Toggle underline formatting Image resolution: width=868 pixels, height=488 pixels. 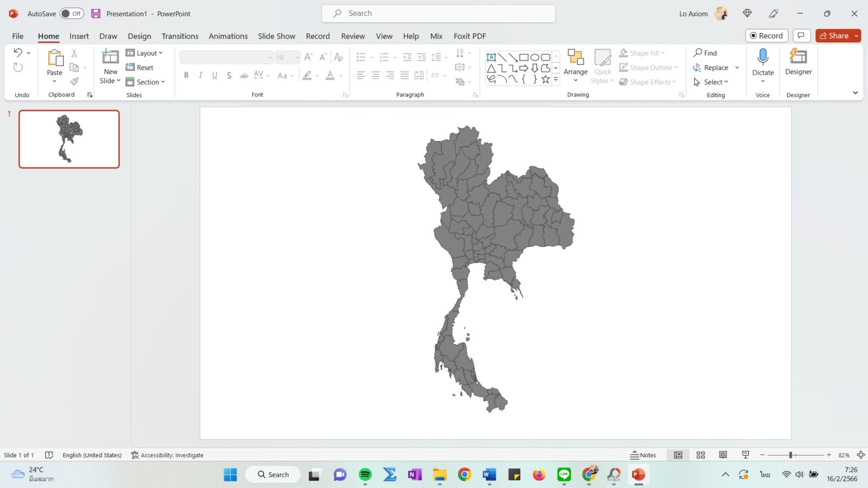point(214,75)
